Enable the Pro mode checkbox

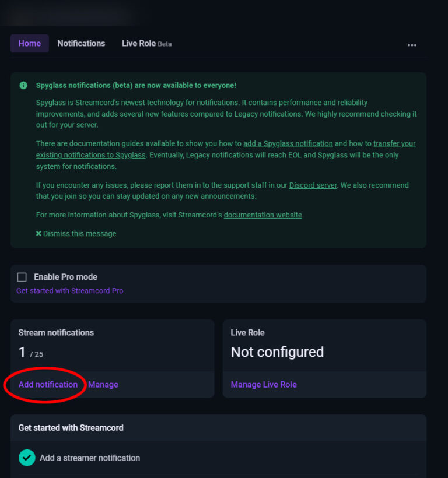point(22,277)
